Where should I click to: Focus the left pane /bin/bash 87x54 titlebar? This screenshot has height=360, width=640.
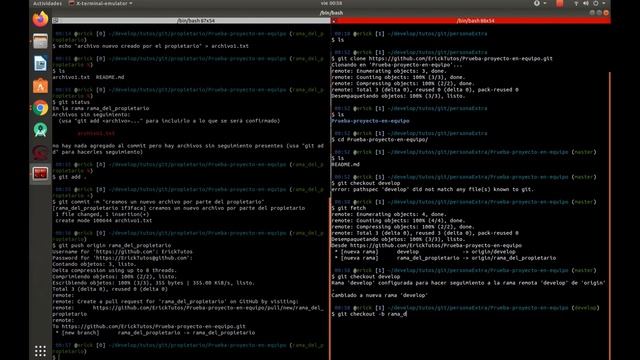pyautogui.click(x=191, y=20)
